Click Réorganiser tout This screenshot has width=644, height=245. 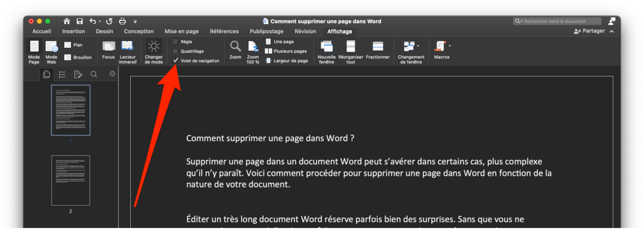pos(350,52)
